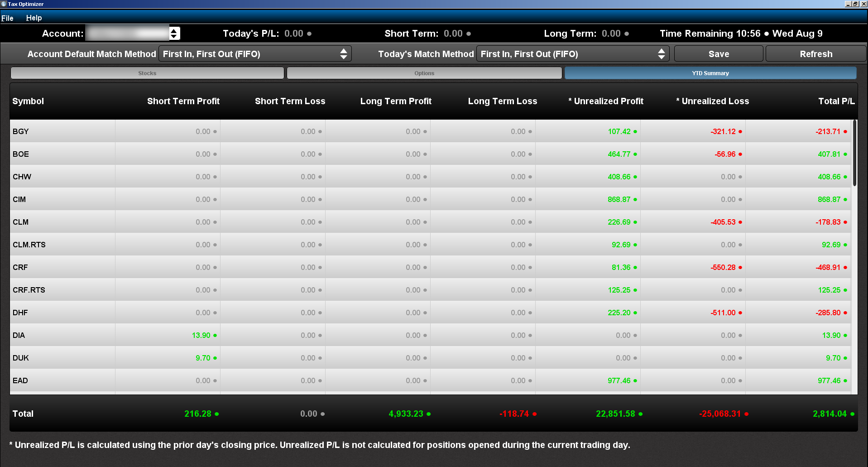The width and height of the screenshot is (868, 467).
Task: Open the Account selector dropdown
Action: 174,34
